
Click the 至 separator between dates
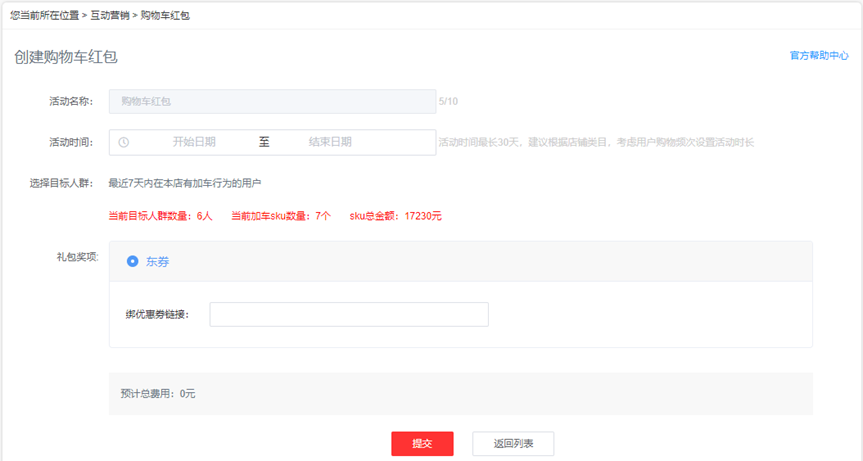coord(264,142)
